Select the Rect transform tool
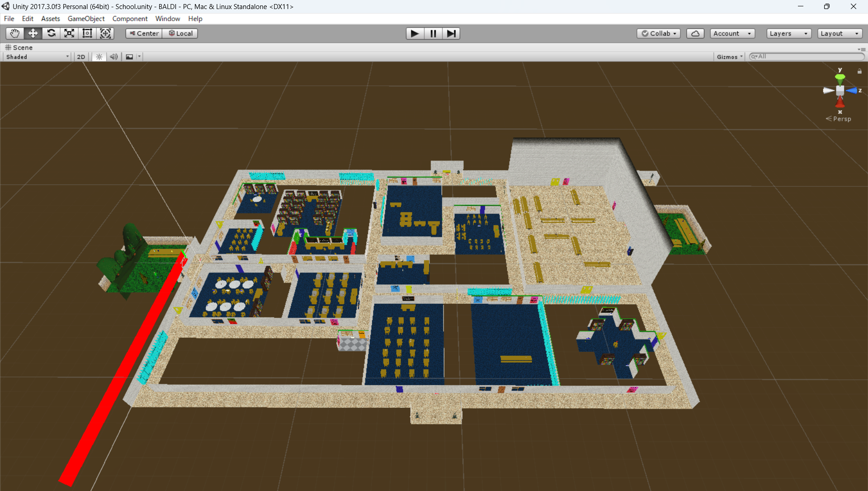Screen dimensions: 868x491 click(87, 33)
